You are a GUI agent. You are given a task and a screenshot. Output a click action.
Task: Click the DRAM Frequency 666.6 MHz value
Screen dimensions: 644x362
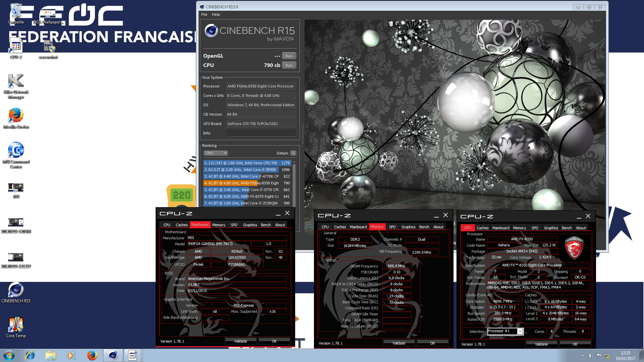396,266
